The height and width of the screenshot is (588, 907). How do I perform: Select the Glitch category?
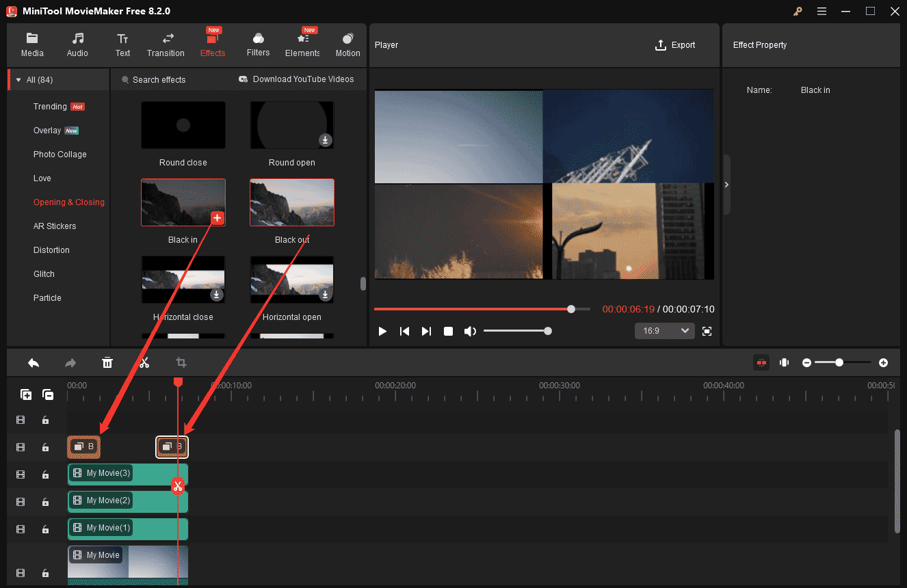[44, 274]
